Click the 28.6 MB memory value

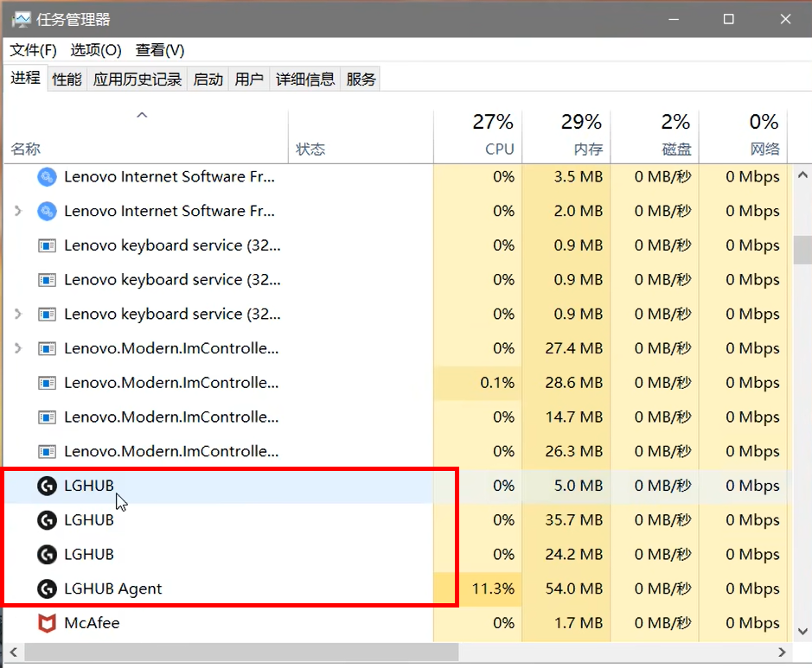pyautogui.click(x=574, y=383)
